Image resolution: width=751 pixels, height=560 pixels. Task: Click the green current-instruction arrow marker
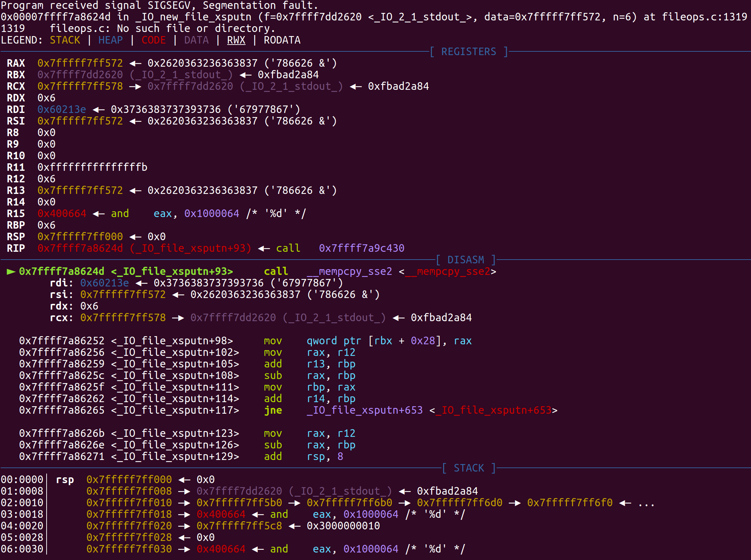pyautogui.click(x=11, y=271)
